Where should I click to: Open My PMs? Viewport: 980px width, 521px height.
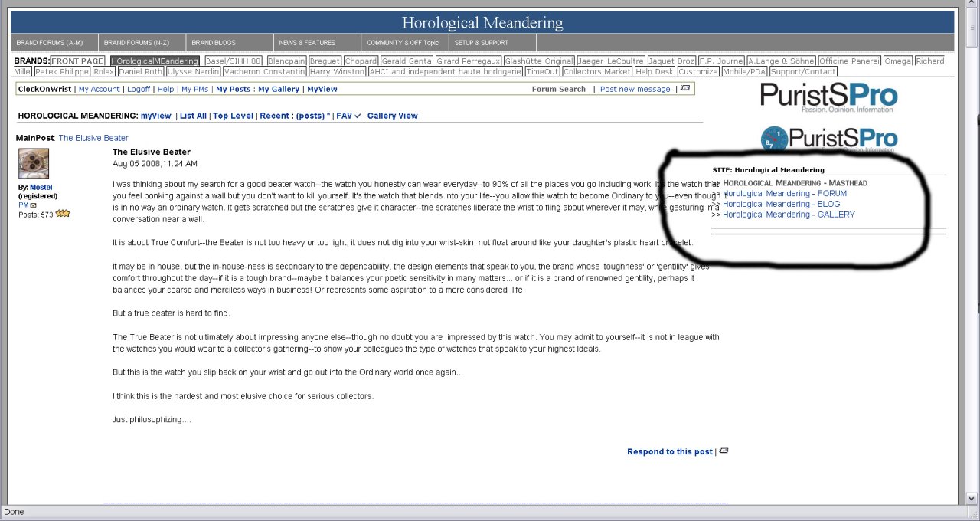pos(194,89)
